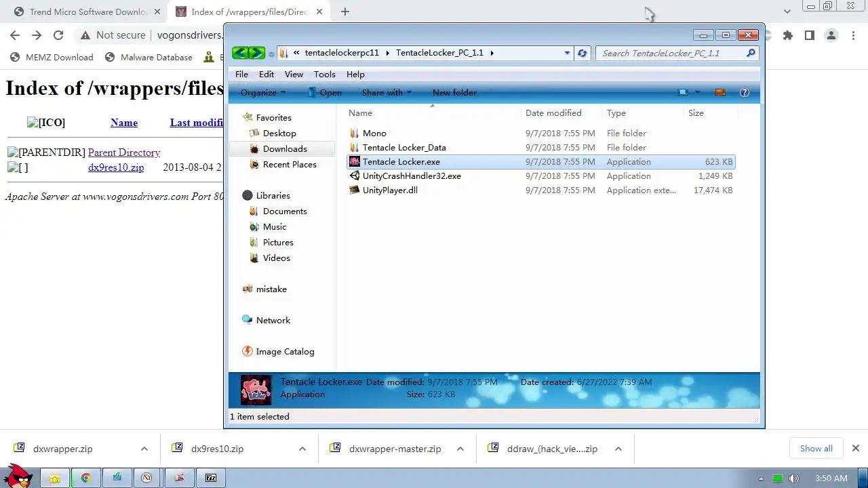Sort by Size column header
Screen dimensions: 868x488
(710, 113)
